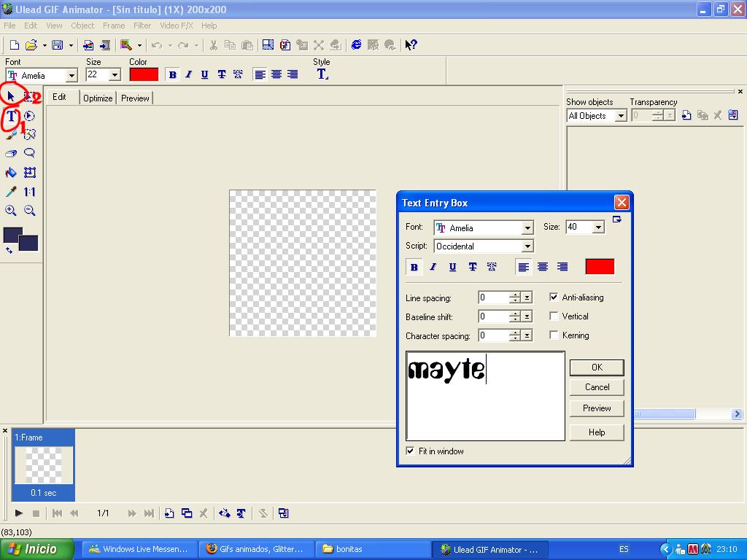Click OK in Text Entry Box
The image size is (747, 560).
[597, 367]
